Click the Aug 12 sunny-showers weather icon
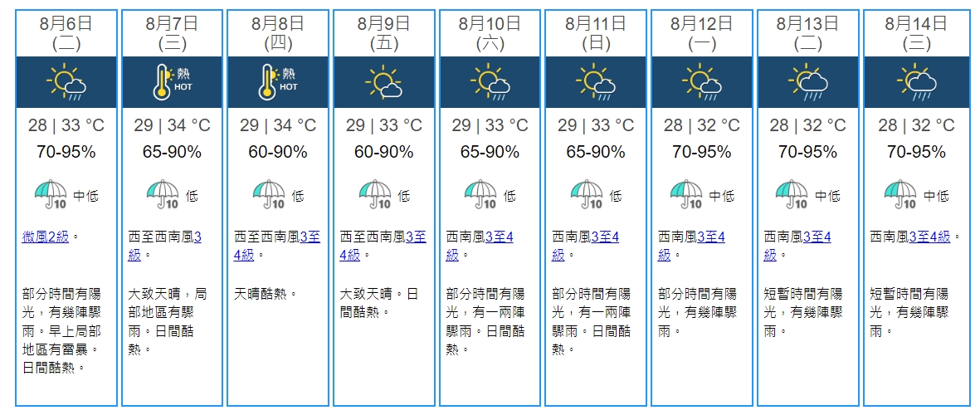The width and height of the screenshot is (980, 420). pyautogui.click(x=702, y=82)
